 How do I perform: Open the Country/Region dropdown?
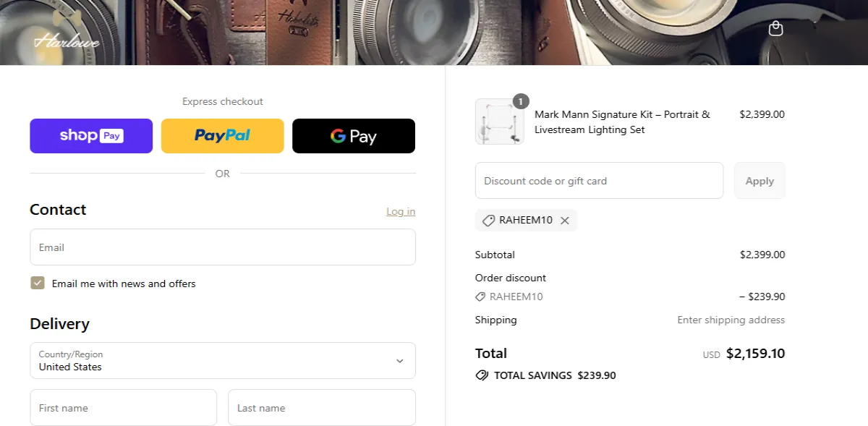point(223,360)
